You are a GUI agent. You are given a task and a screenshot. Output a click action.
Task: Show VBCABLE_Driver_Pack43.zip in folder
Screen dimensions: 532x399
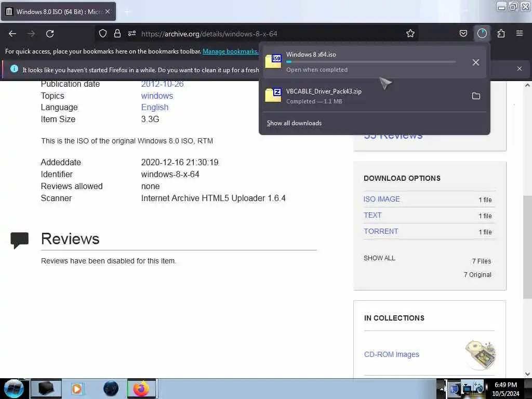pos(476,96)
